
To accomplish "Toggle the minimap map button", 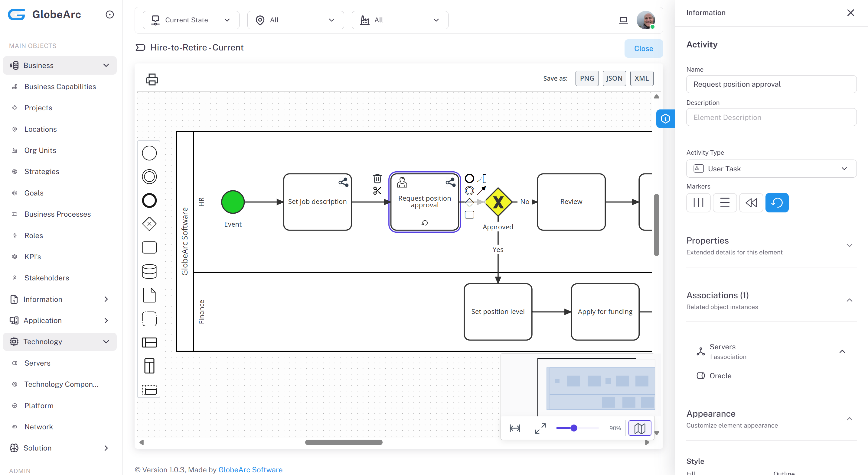I will [640, 428].
